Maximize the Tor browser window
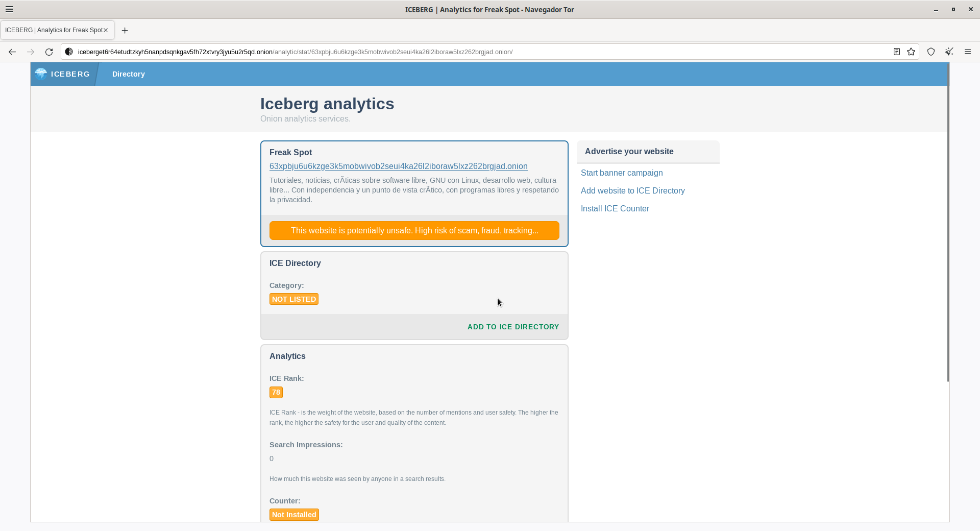The width and height of the screenshot is (980, 531). [953, 9]
